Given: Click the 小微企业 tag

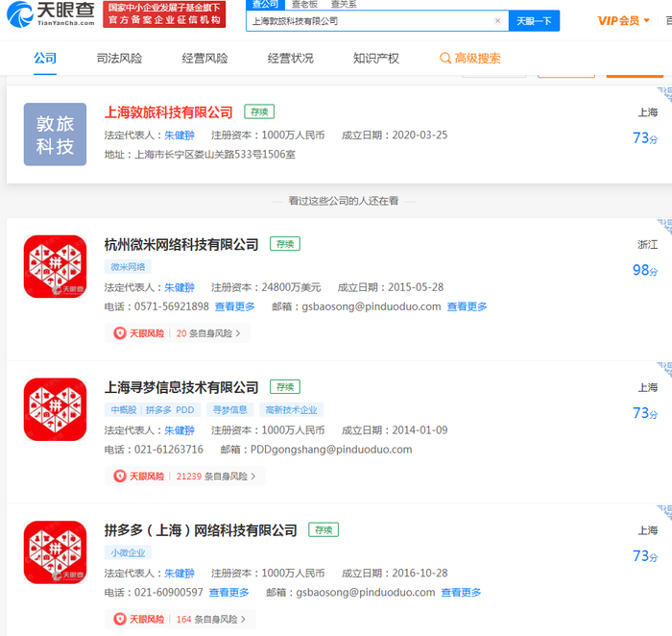Looking at the screenshot, I should (x=128, y=552).
